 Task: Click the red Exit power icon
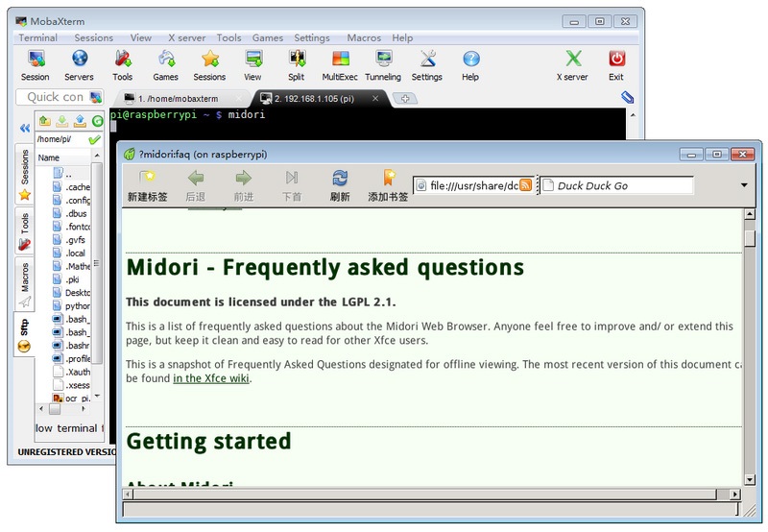616,65
